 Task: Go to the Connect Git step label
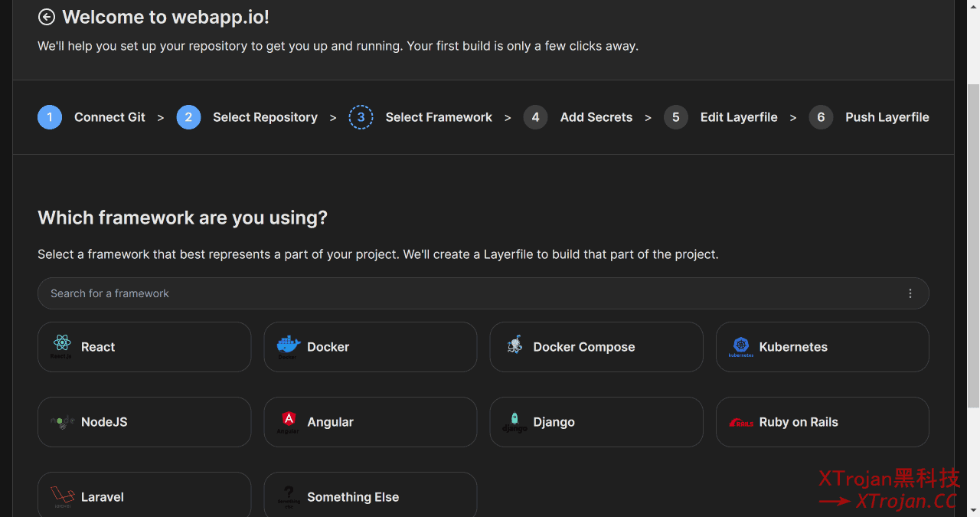click(109, 117)
